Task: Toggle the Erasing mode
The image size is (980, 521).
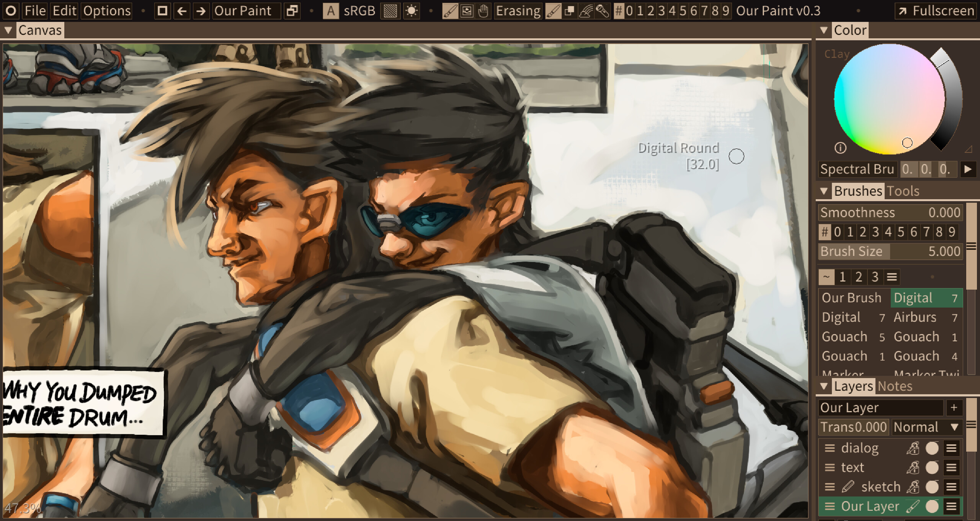Action: click(518, 11)
